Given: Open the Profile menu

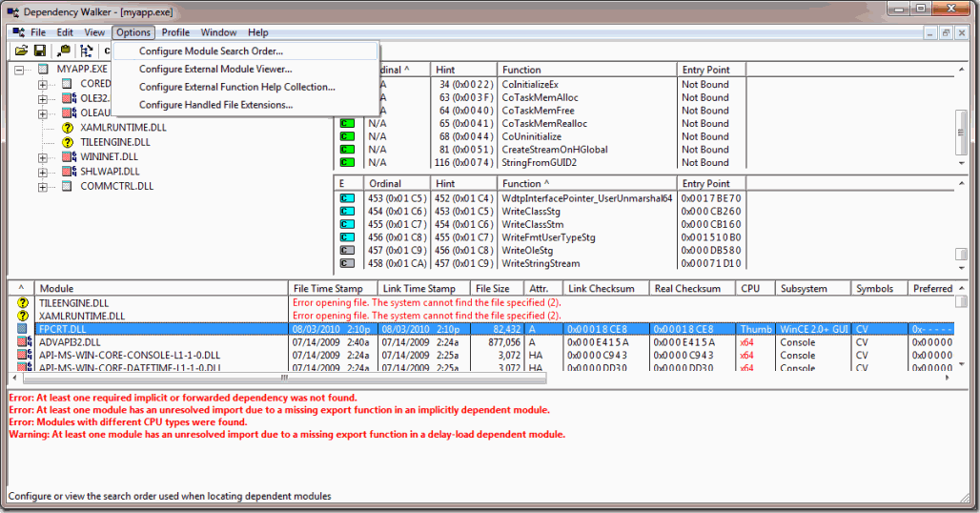Looking at the screenshot, I should [x=175, y=32].
